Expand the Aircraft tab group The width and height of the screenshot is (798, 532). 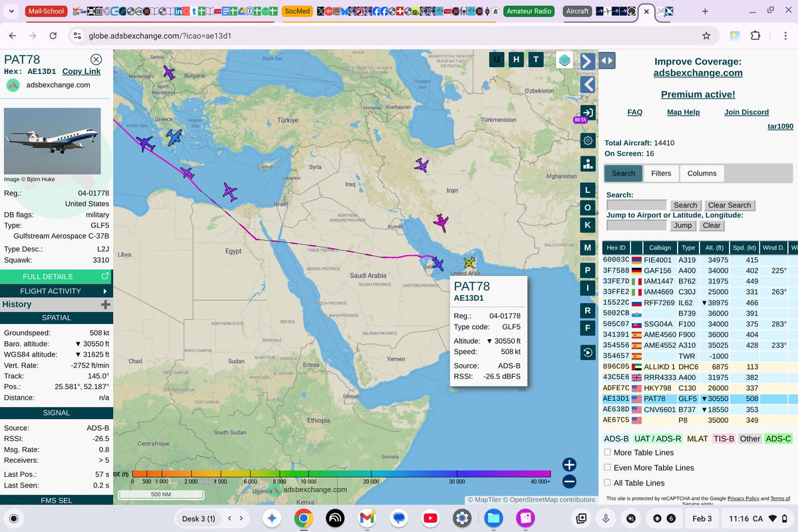point(577,11)
